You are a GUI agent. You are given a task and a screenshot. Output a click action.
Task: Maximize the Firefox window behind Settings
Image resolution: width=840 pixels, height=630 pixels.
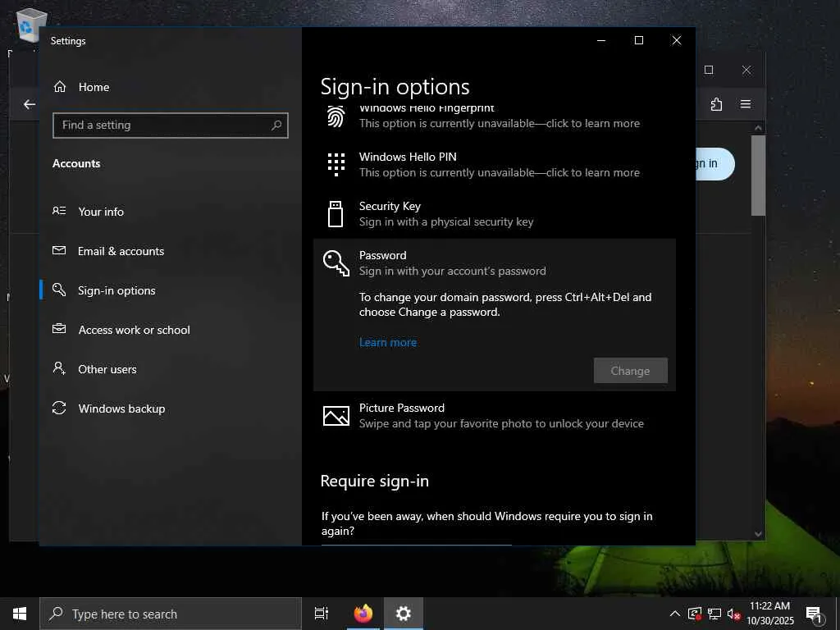click(x=709, y=71)
